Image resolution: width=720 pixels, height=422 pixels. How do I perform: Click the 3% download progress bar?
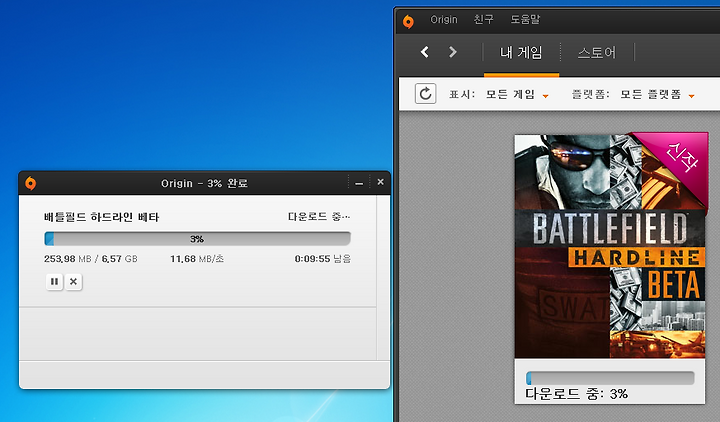(x=197, y=239)
